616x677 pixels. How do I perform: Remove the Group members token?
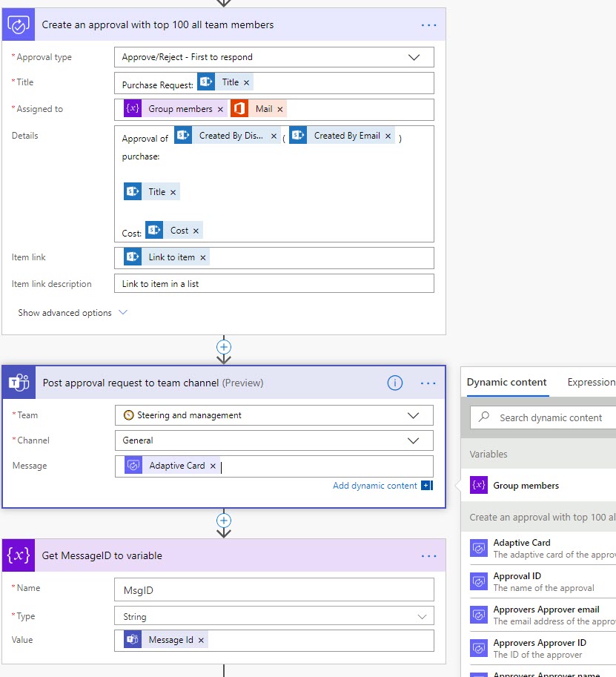coord(220,109)
